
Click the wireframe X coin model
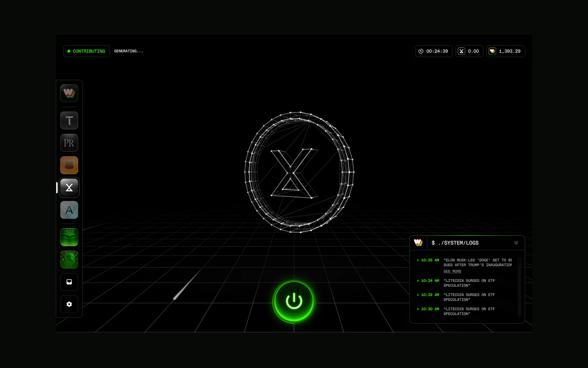pyautogui.click(x=299, y=172)
